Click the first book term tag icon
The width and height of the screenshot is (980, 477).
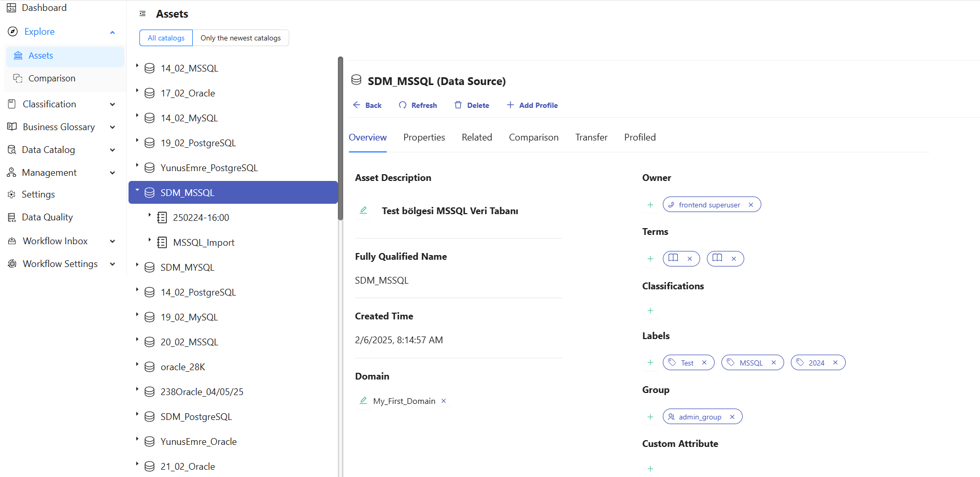pyautogui.click(x=673, y=258)
